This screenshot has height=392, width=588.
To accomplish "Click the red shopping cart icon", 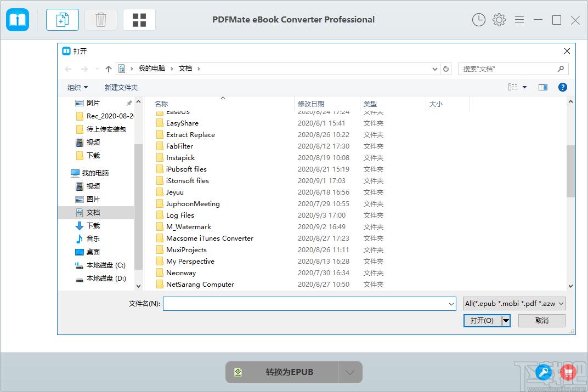I will [568, 372].
